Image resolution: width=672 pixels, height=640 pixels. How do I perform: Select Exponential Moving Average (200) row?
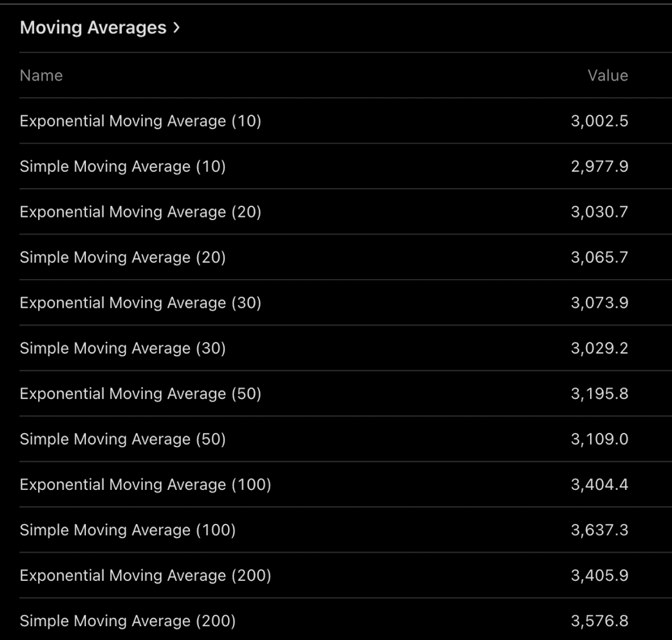pyautogui.click(x=145, y=575)
